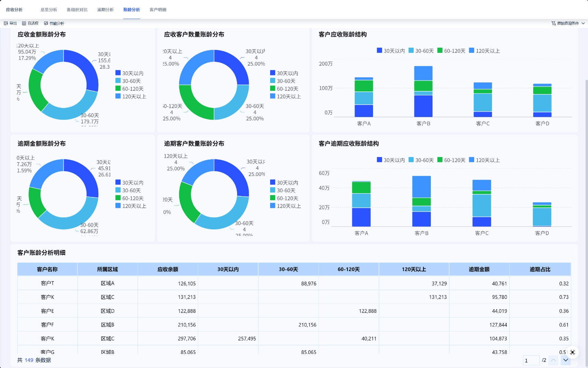Click 应收余额 column header
Viewport: 588px width, 368px height.
168,269
